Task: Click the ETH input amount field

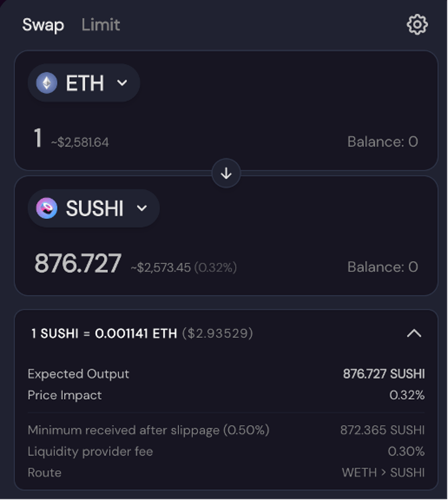Action: (x=38, y=138)
